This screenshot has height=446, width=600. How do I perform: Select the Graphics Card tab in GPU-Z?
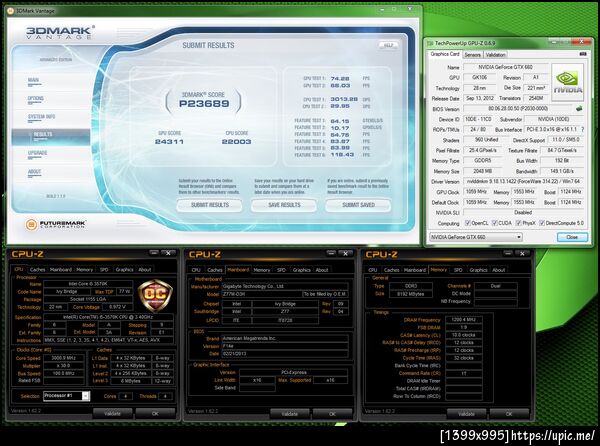tap(445, 54)
